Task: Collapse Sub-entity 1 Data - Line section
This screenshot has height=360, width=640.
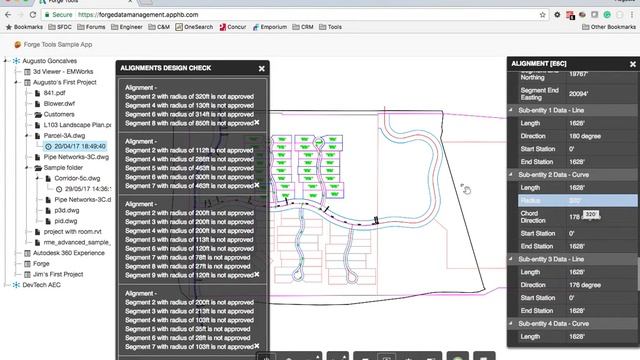Action: pos(511,110)
